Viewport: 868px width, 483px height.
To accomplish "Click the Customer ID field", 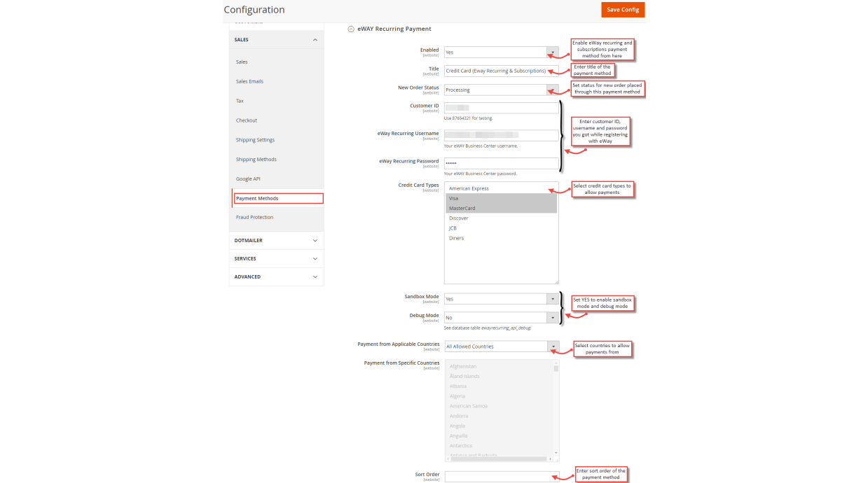I will (x=502, y=108).
